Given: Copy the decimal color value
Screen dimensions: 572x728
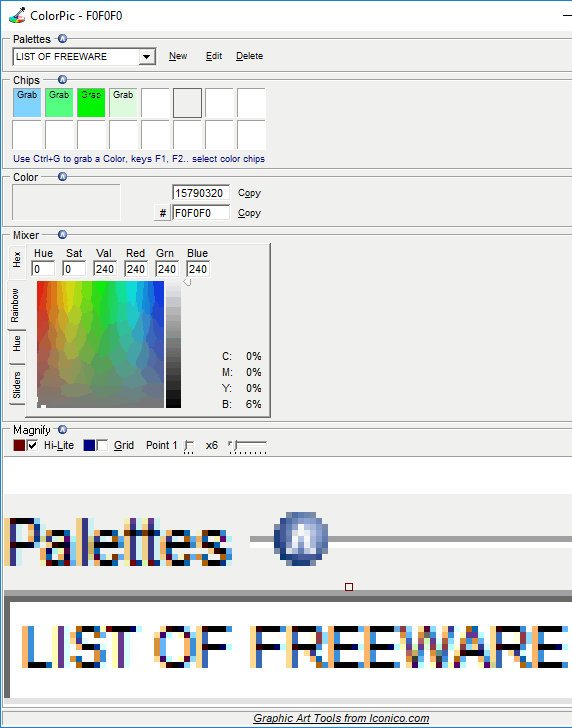Looking at the screenshot, I should [249, 193].
